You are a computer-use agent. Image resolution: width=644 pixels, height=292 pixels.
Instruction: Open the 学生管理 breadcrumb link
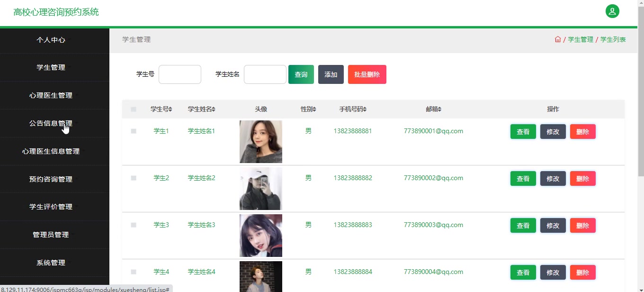pyautogui.click(x=580, y=39)
